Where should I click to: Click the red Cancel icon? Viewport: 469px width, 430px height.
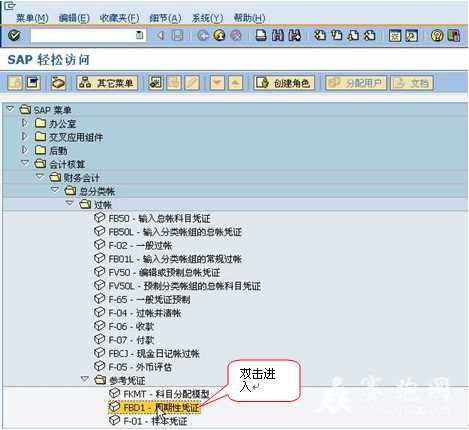[x=236, y=35]
